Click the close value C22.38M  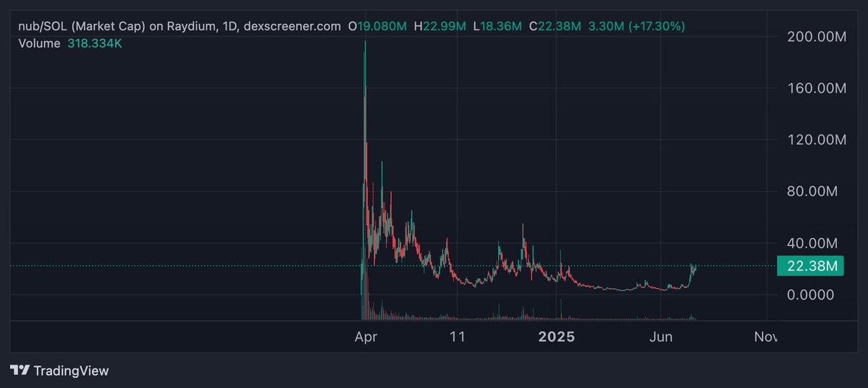click(x=555, y=26)
